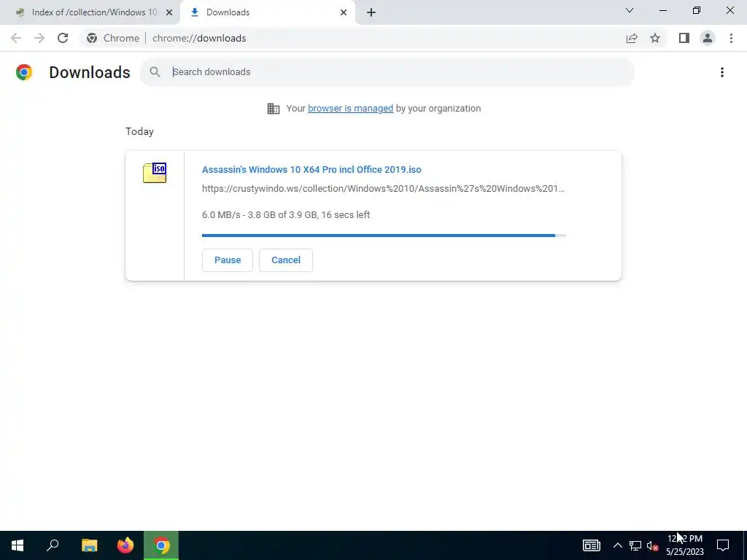Bookmark this tab with the star icon
The height and width of the screenshot is (560, 747).
point(655,38)
